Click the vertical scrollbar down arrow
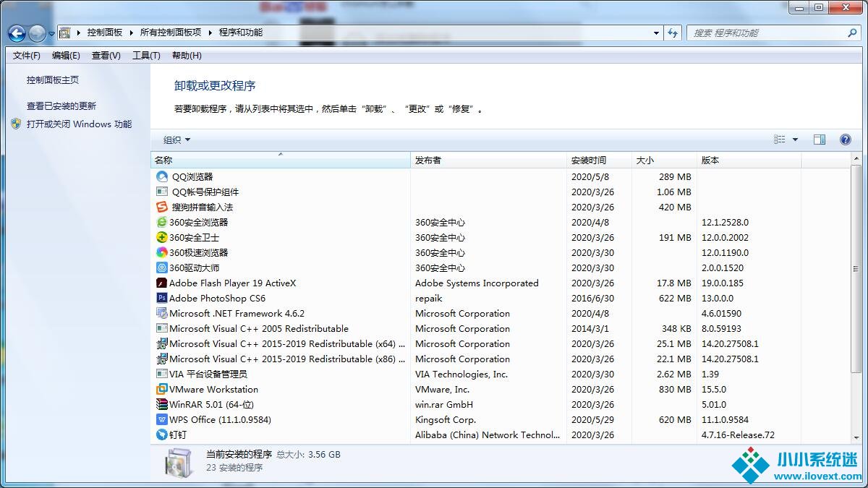This screenshot has height=488, width=868. pos(857,437)
